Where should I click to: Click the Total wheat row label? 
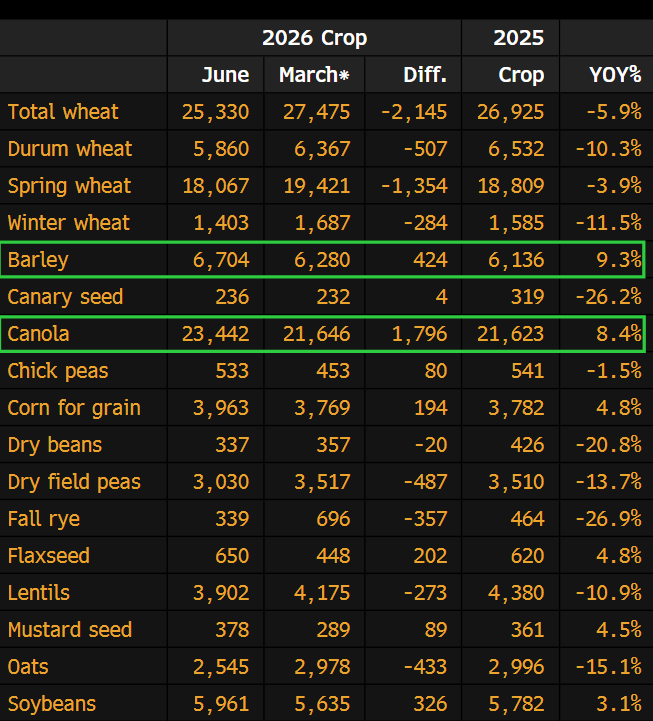tap(63, 112)
